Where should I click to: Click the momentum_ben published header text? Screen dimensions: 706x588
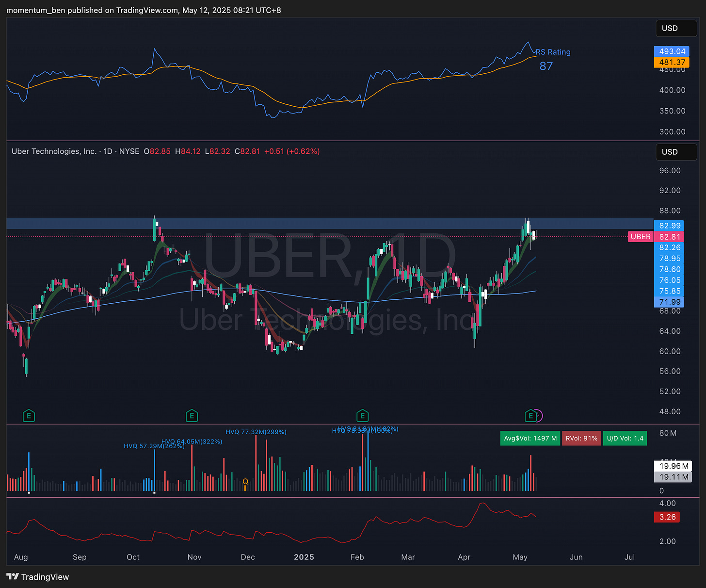point(144,10)
